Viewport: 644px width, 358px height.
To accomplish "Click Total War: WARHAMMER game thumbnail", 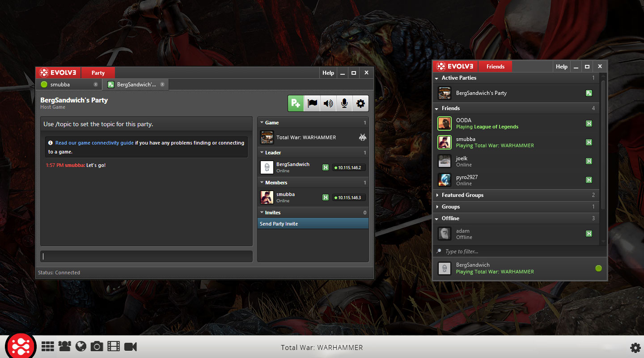I will pos(267,137).
